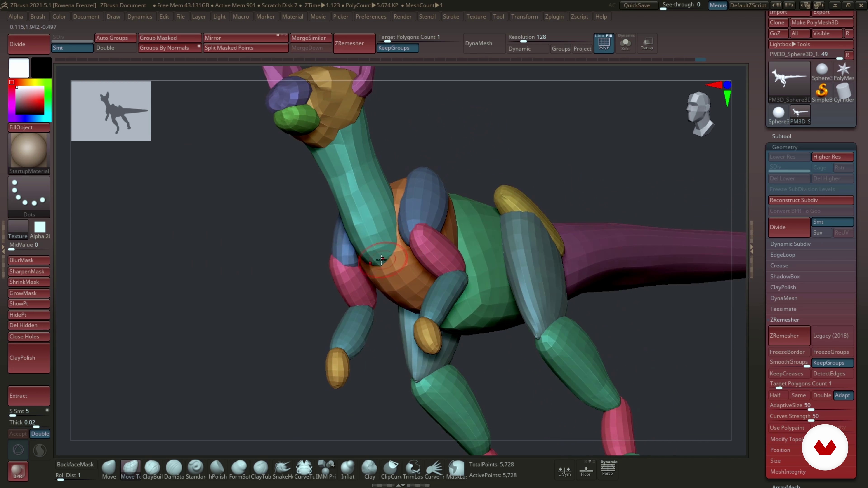Expand the Subtool palette
Viewport: 868px width, 488px height.
pyautogui.click(x=781, y=136)
